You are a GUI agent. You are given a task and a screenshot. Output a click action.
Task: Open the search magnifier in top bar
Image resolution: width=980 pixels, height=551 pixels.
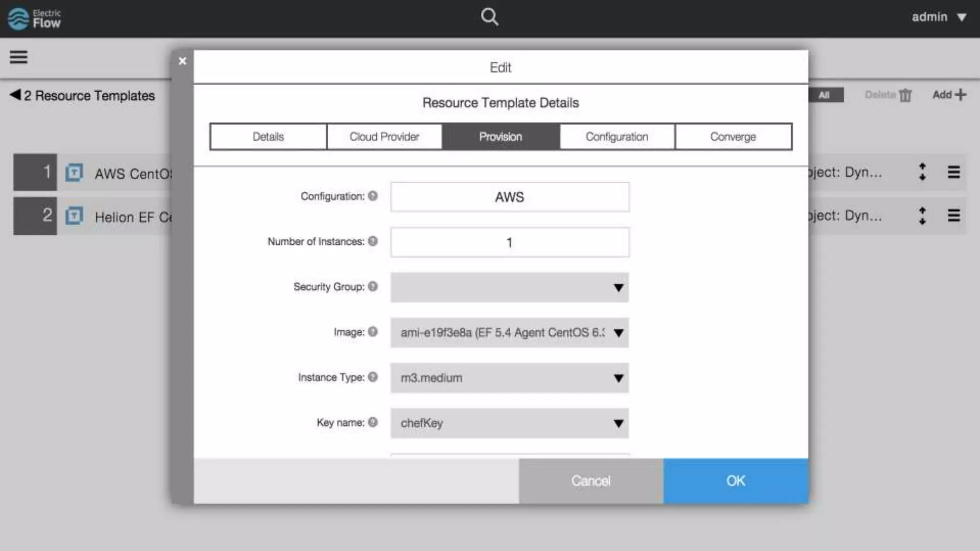click(489, 17)
